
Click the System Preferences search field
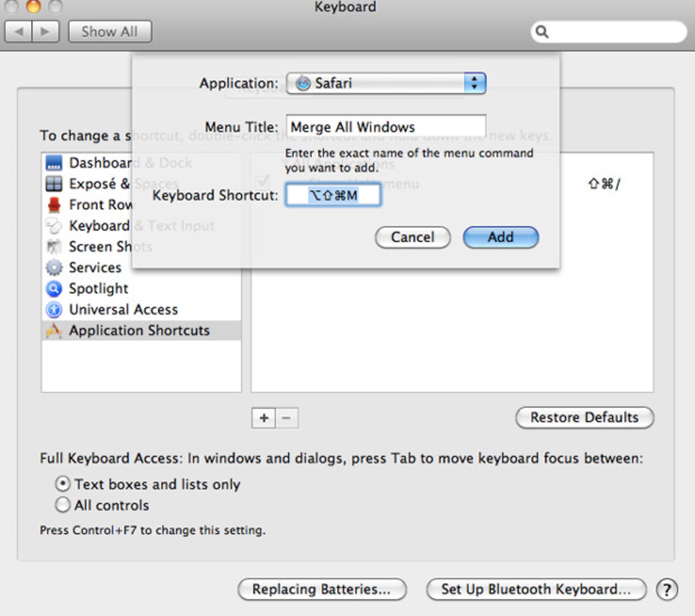point(609,32)
